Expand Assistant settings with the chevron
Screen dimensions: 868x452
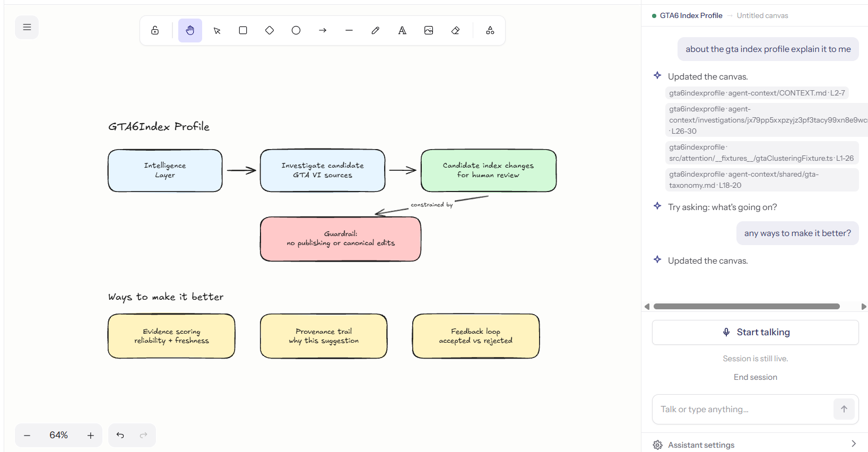pyautogui.click(x=854, y=444)
